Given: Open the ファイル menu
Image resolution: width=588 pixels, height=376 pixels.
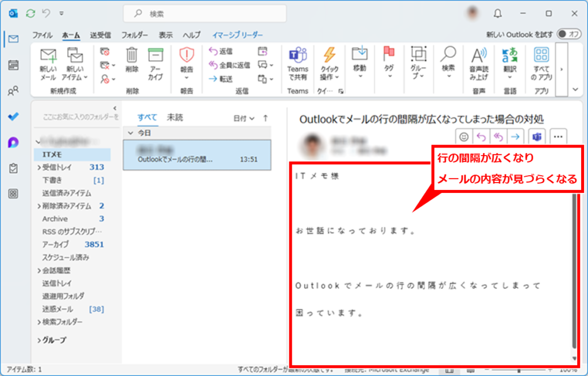Looking at the screenshot, I should tap(42, 35).
